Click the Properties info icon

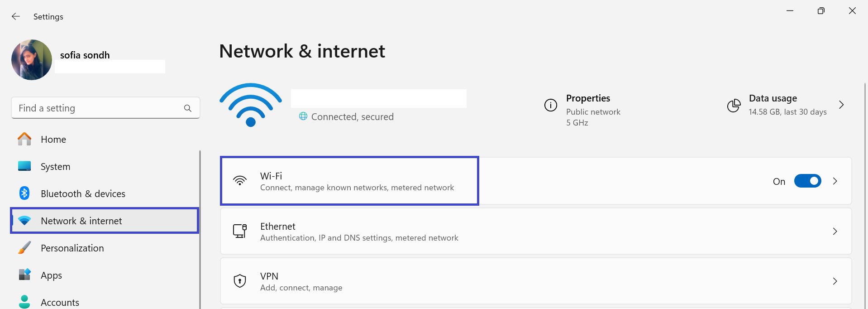(x=550, y=106)
